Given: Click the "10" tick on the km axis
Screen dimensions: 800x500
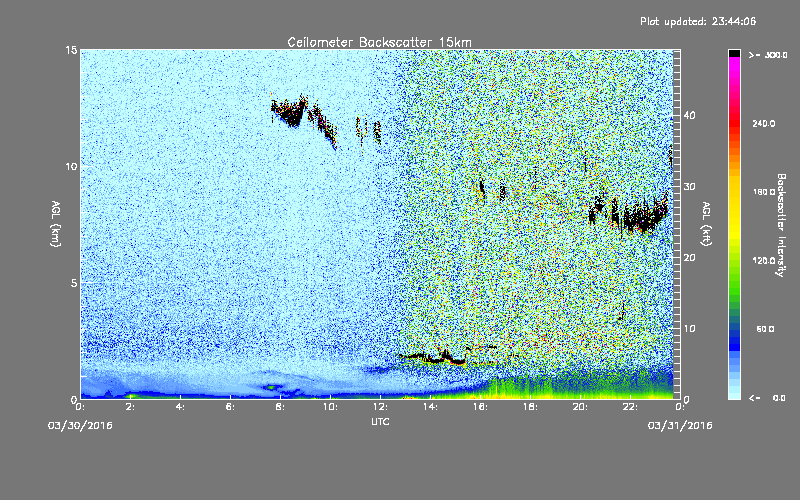Looking at the screenshot, I should [71, 166].
